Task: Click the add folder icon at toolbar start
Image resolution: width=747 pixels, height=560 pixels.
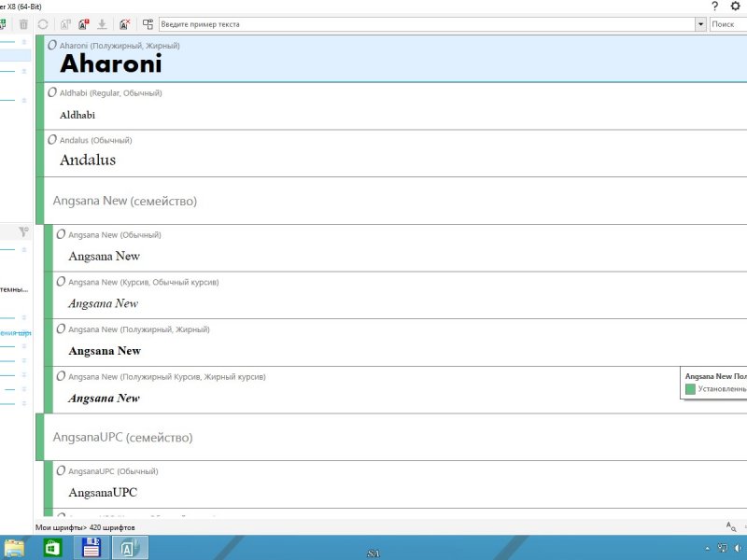Action: point(3,24)
